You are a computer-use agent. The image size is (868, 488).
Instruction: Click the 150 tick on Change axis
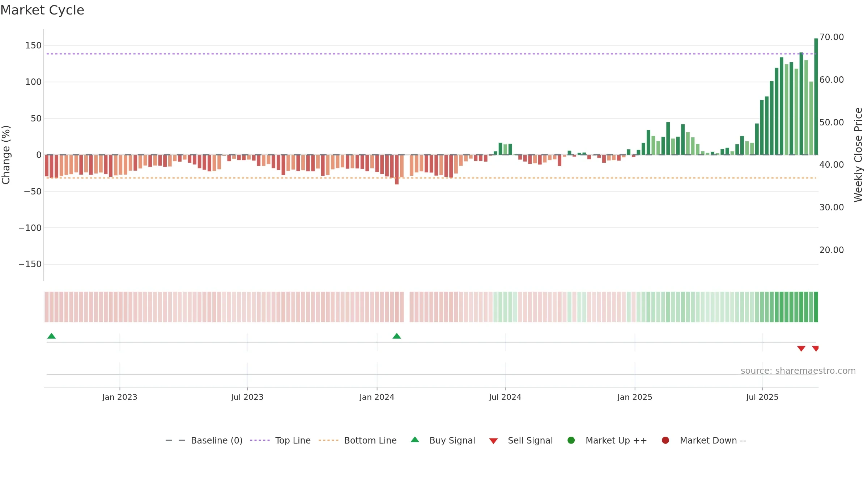point(33,46)
